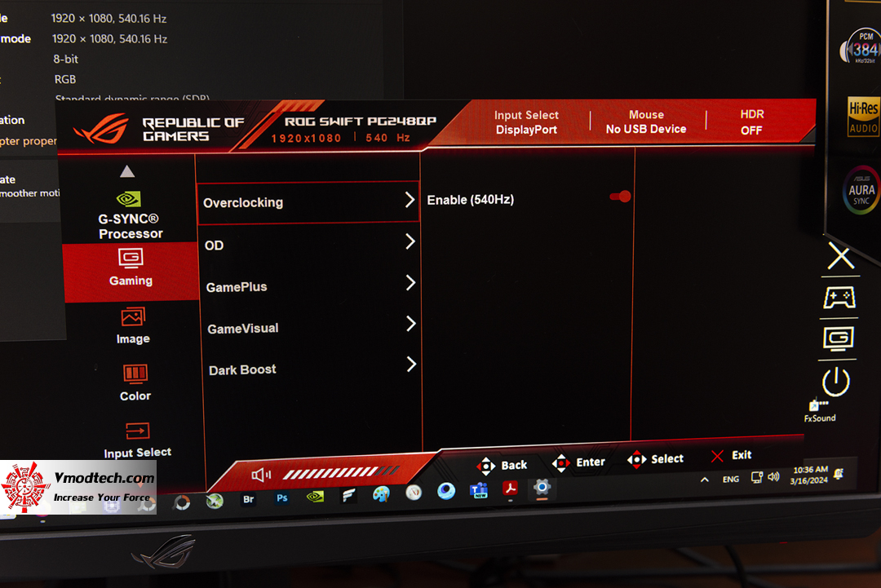Click the Mouse No USB Device header status

click(646, 122)
